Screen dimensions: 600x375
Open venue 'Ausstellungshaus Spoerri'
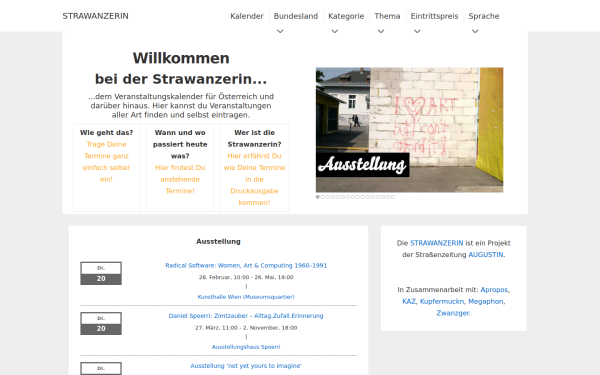coord(246,347)
